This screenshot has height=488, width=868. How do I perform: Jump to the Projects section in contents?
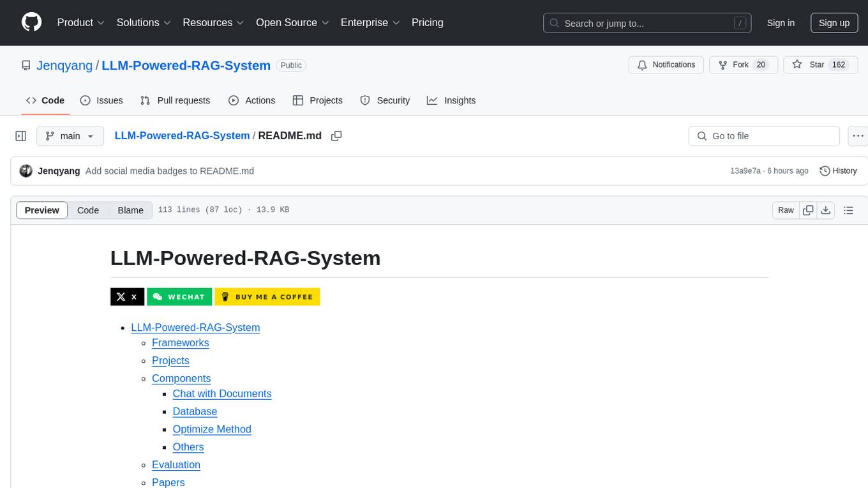170,361
